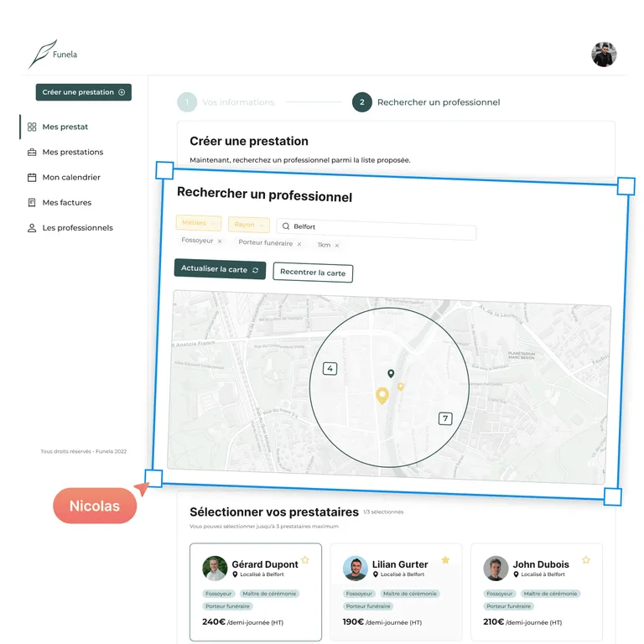Click Gérard Dupont's profile photo
The height and width of the screenshot is (644, 644).
pos(215,569)
